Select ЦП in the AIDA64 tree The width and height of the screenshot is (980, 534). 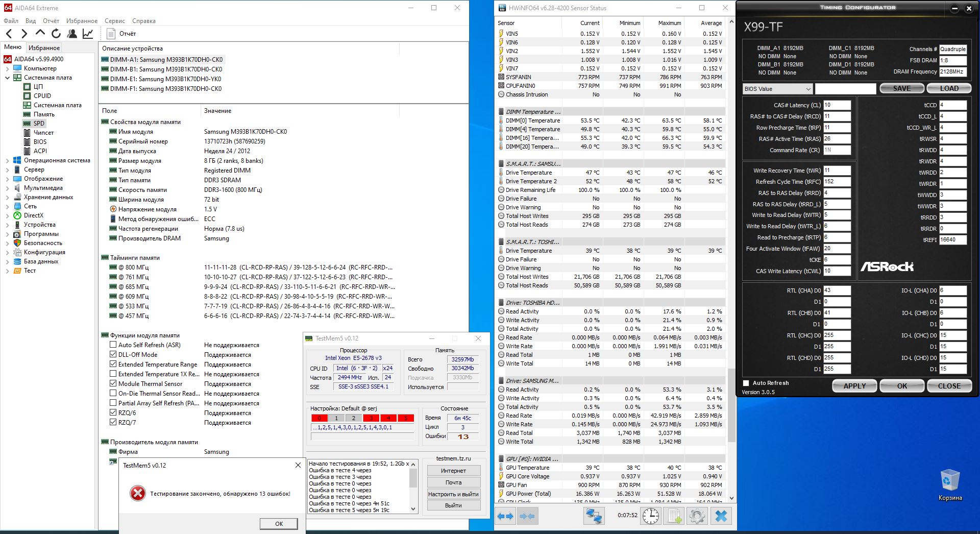[x=38, y=87]
